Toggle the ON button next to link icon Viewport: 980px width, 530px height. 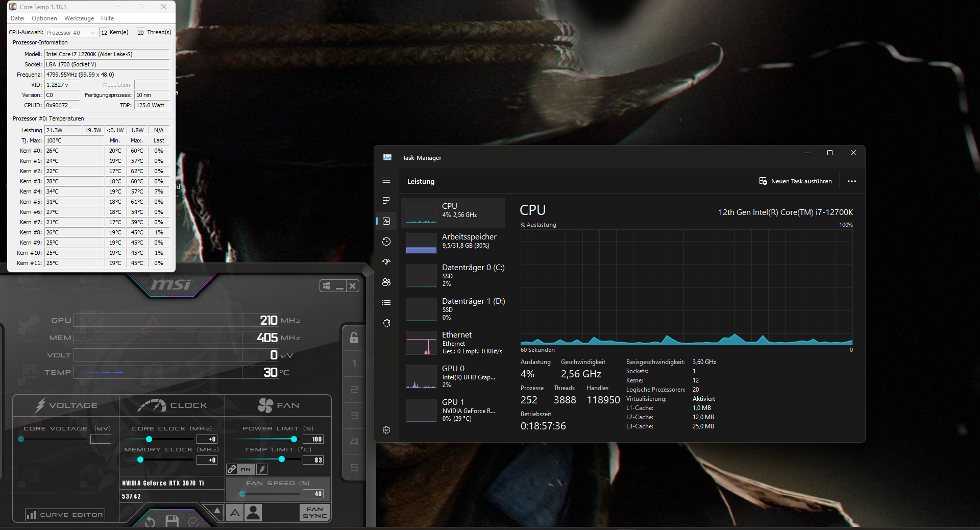pyautogui.click(x=246, y=469)
